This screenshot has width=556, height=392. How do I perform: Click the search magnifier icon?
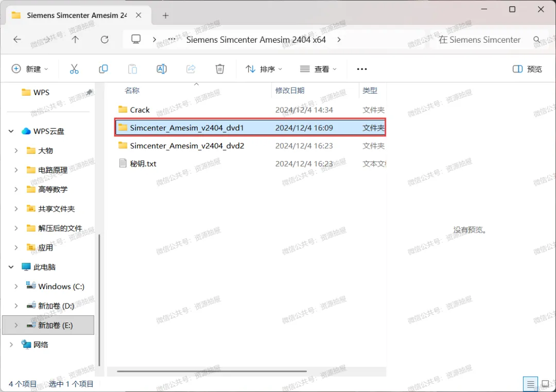coord(537,39)
